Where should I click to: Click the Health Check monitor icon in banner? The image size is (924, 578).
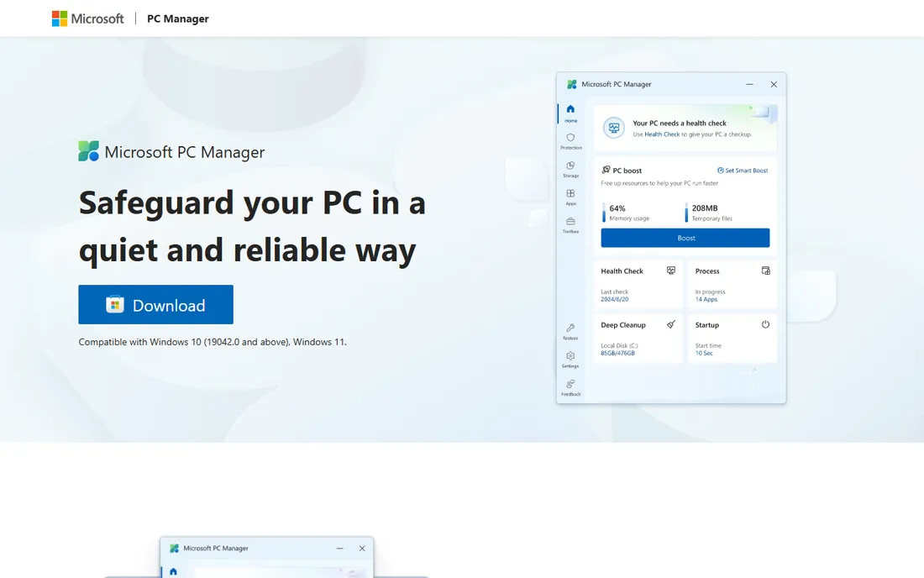[x=613, y=128]
